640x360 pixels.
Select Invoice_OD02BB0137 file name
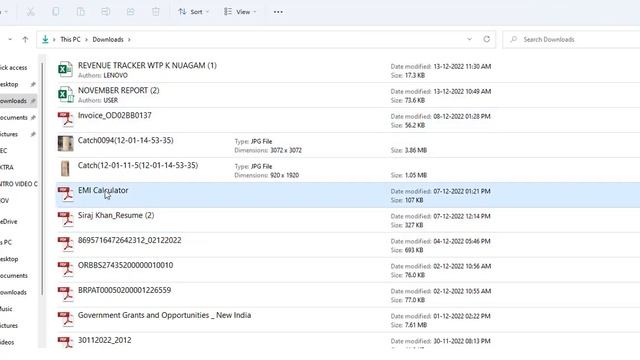tap(115, 116)
